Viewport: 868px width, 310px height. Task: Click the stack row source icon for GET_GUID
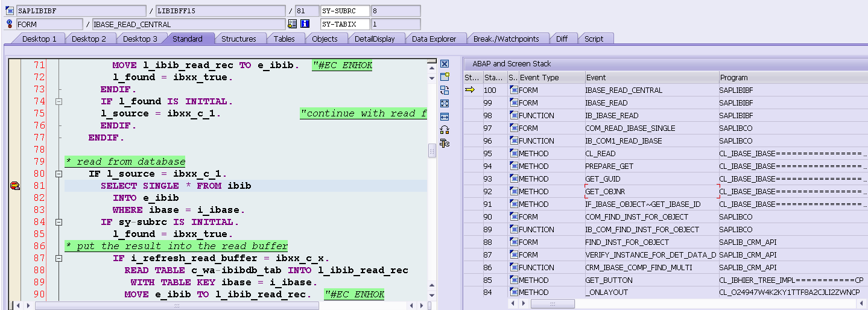tap(514, 179)
